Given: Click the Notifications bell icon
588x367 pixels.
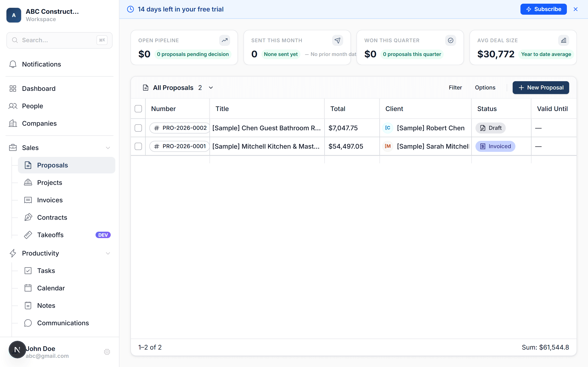Looking at the screenshot, I should tap(13, 64).
